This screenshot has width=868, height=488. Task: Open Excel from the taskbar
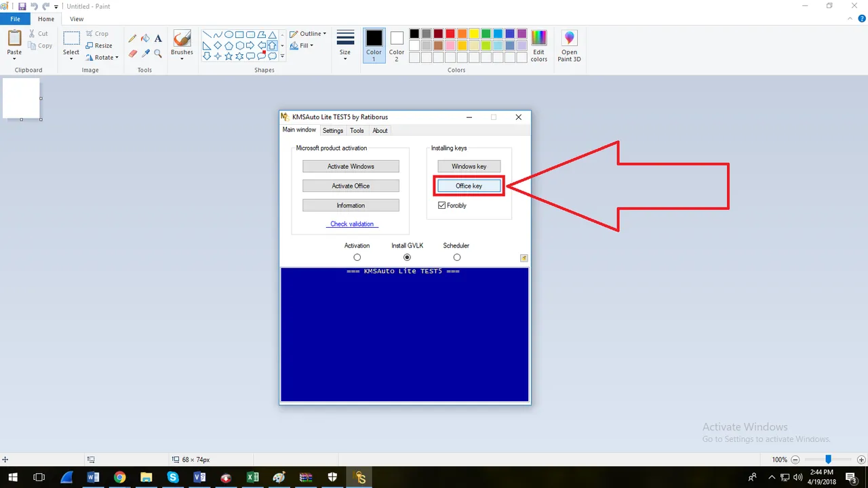pos(252,477)
